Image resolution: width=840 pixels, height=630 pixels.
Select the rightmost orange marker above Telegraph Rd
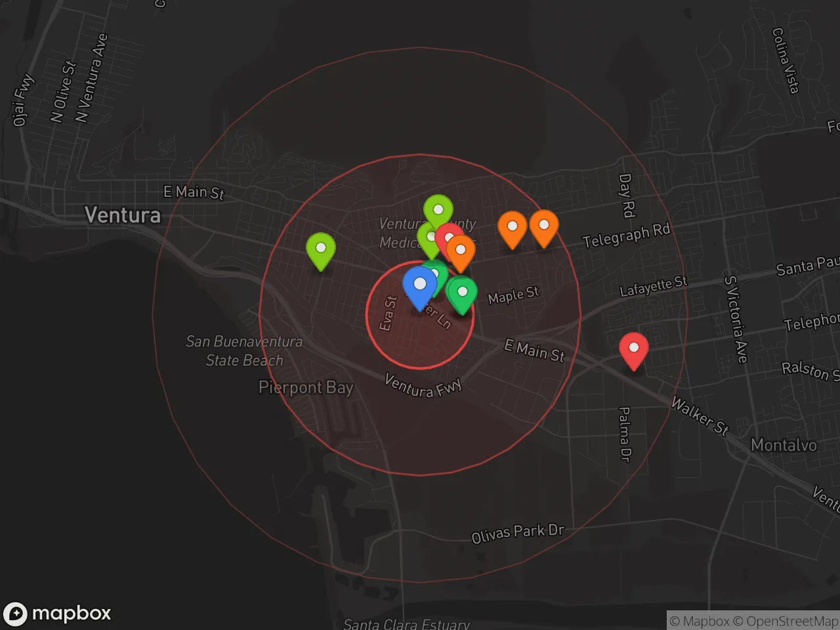tap(543, 226)
